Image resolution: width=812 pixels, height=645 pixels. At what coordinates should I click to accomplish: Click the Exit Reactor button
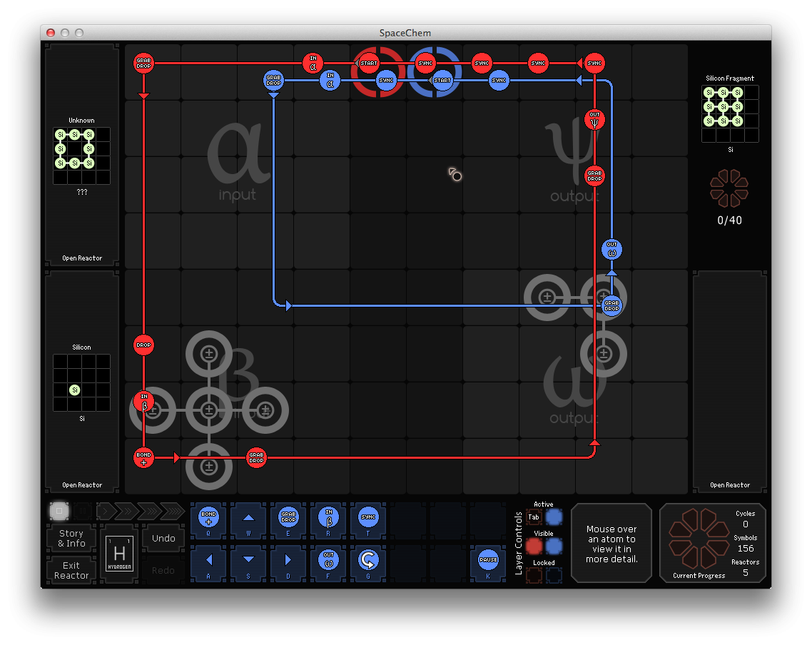pos(71,570)
